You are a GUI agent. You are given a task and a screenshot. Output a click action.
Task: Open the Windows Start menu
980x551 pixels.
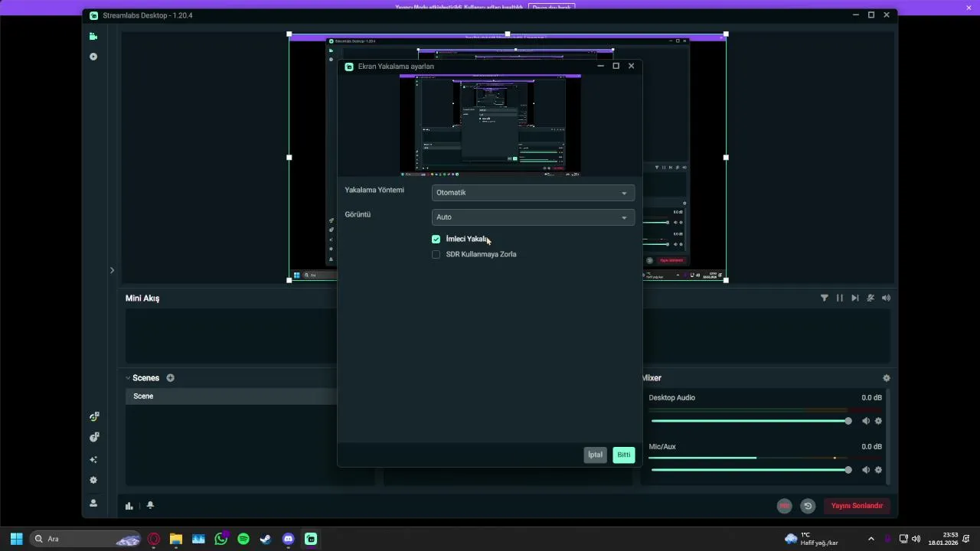(16, 539)
